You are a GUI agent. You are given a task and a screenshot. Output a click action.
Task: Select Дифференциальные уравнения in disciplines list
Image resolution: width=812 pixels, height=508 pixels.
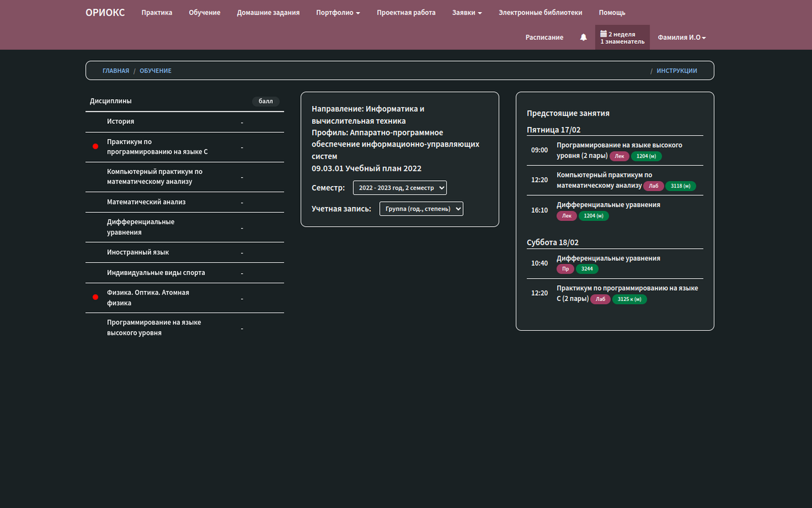click(x=185, y=227)
